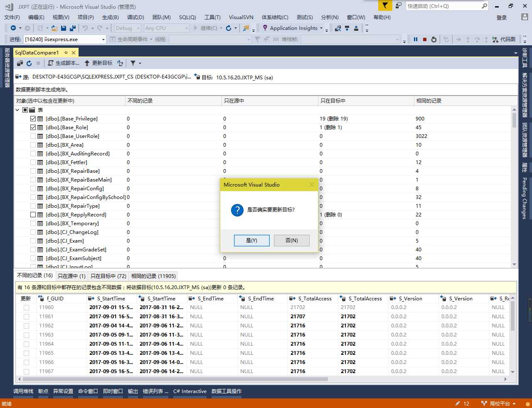Click 登录 sign-in link

point(502,17)
